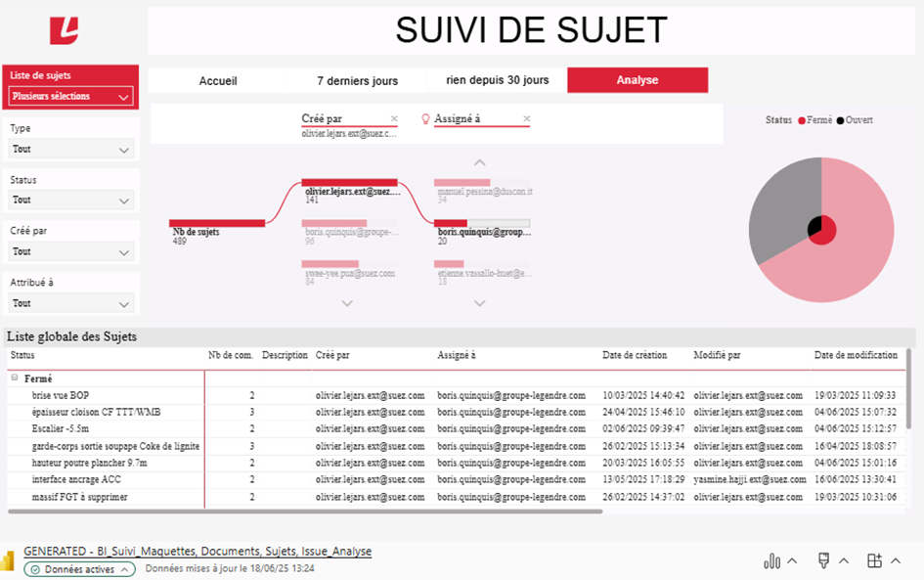Click the red company logo
Image resolution: width=924 pixels, height=580 pixels.
tap(65, 30)
